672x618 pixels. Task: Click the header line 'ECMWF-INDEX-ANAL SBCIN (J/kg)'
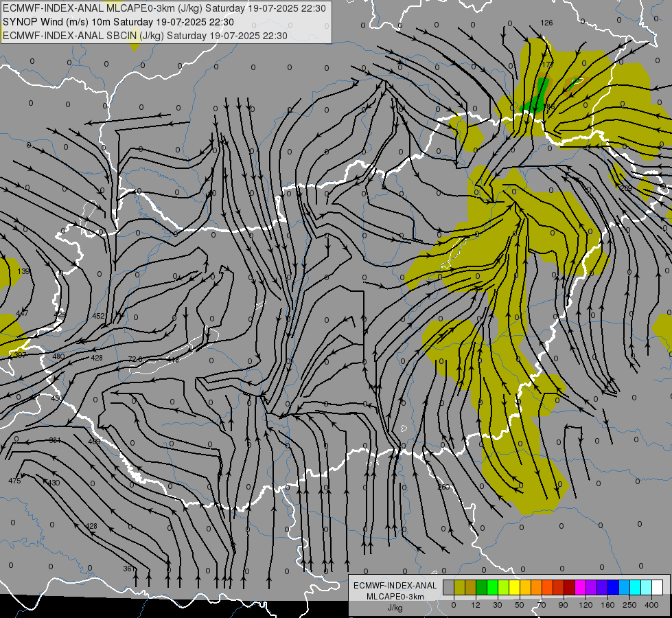point(83,36)
